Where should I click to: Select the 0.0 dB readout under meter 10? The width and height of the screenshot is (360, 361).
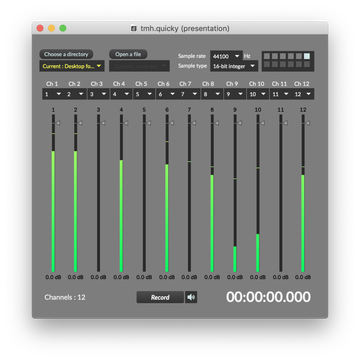point(258,277)
